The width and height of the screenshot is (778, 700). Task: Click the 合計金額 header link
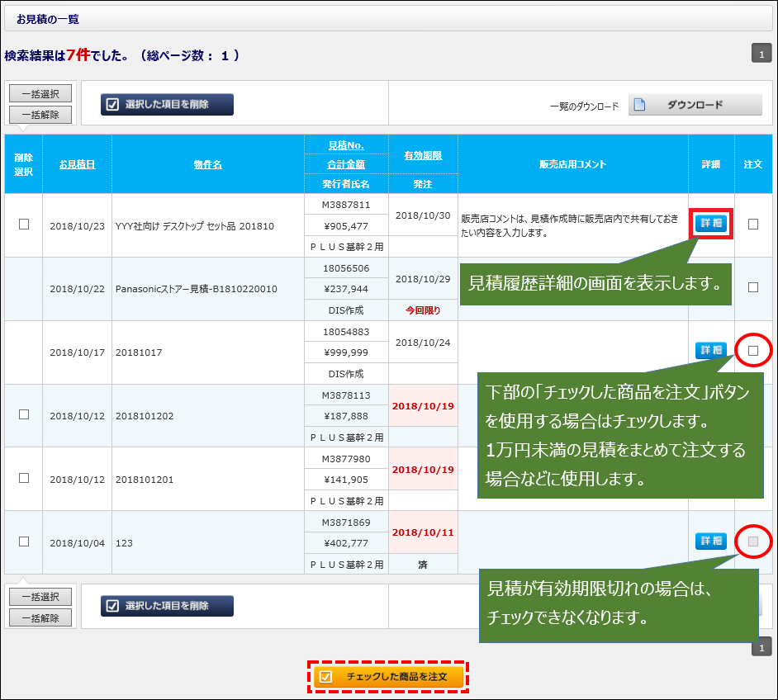click(346, 164)
